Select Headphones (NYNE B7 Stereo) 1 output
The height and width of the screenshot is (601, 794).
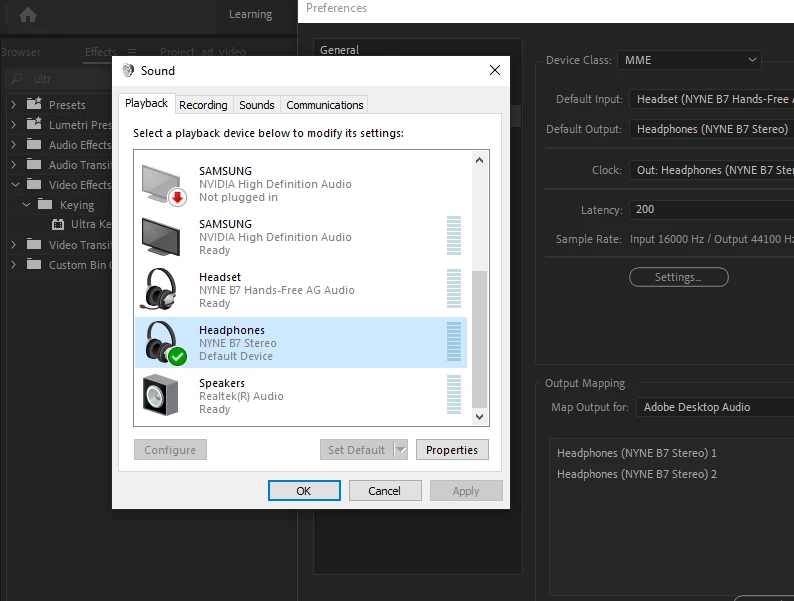coord(637,453)
